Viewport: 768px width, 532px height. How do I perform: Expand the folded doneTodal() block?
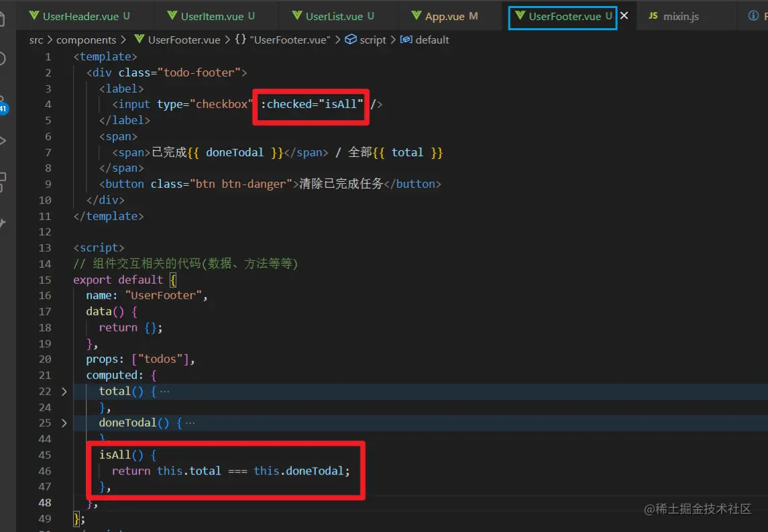pos(64,423)
